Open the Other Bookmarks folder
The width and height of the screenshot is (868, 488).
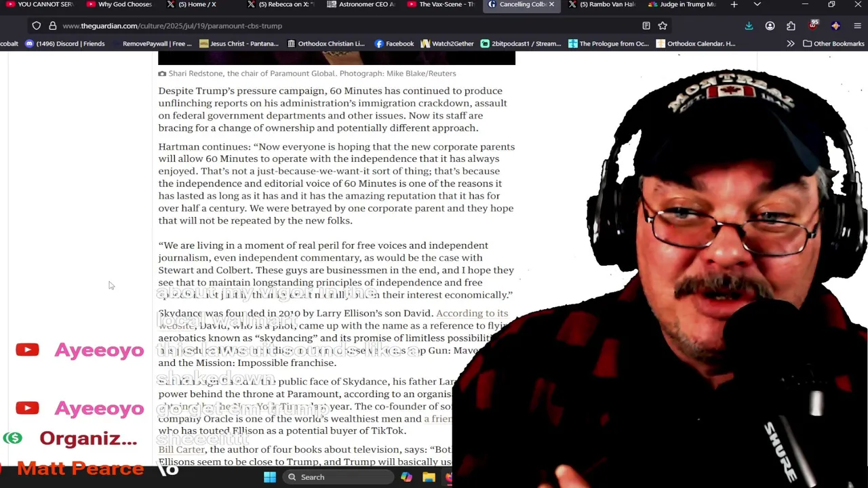click(833, 43)
